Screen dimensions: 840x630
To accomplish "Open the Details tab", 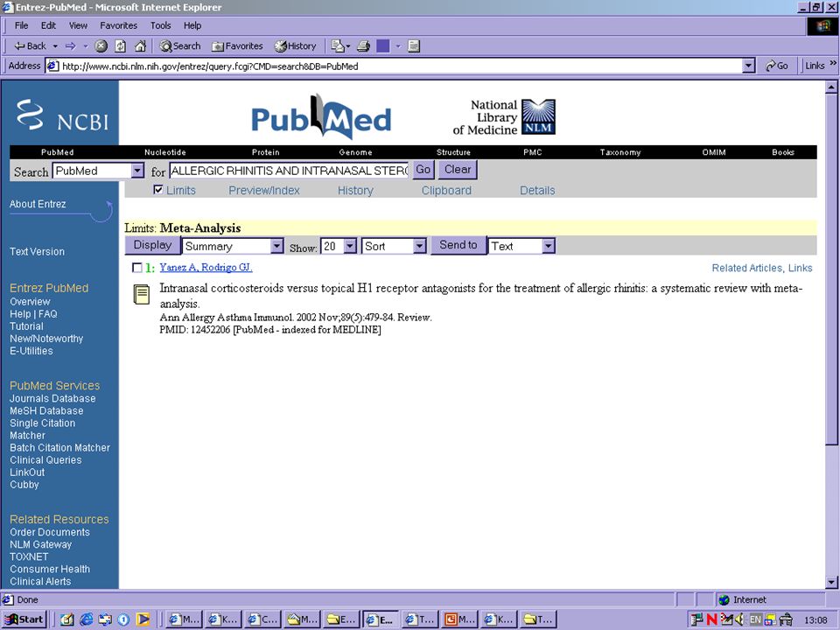I will 537,190.
